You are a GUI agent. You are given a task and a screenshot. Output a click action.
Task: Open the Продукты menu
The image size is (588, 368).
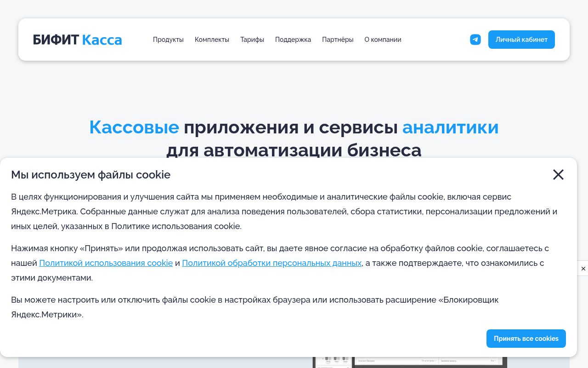(168, 40)
